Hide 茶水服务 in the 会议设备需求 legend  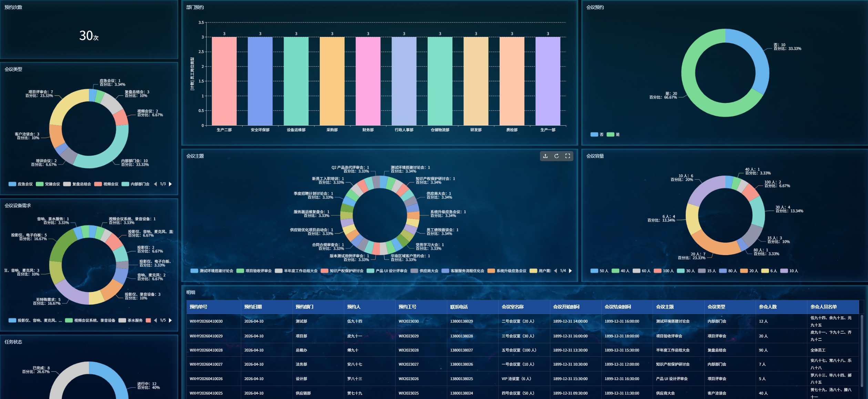pyautogui.click(x=131, y=321)
